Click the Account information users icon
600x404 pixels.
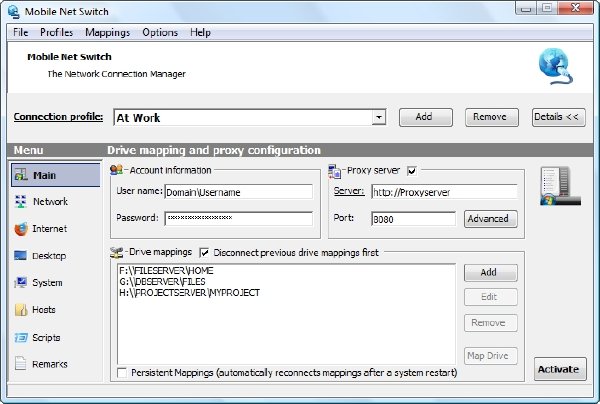click(x=116, y=169)
